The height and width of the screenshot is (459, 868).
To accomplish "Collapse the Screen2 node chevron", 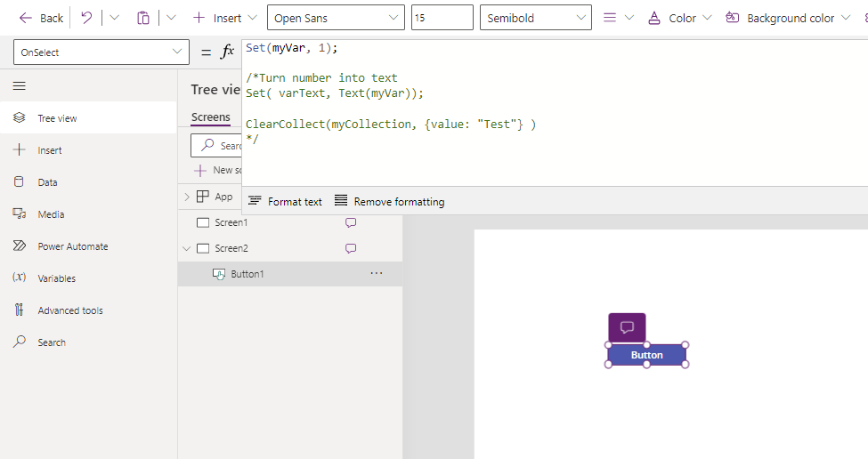I will coord(187,248).
